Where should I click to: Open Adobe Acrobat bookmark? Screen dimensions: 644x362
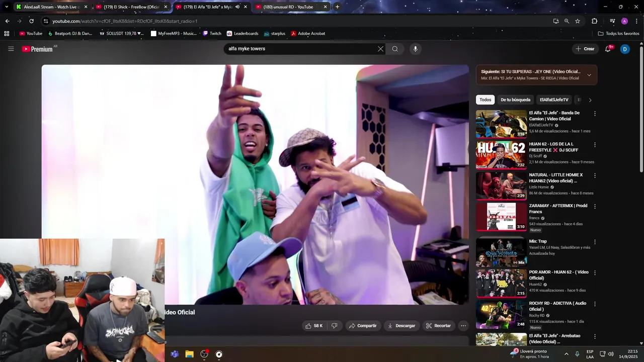(308, 34)
